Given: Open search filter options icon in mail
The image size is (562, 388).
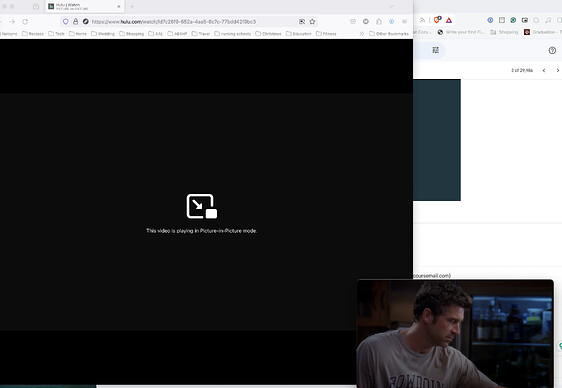Looking at the screenshot, I should pyautogui.click(x=435, y=50).
